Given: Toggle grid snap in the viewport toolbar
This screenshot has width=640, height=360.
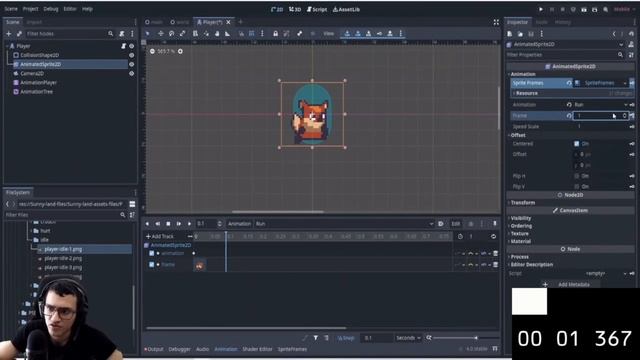Looking at the screenshot, I should coord(252,33).
